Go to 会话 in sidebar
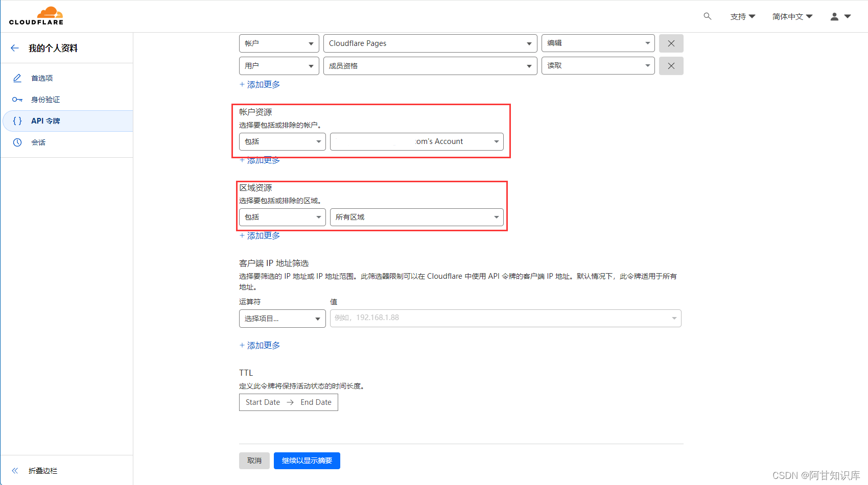This screenshot has width=868, height=485. 38,142
